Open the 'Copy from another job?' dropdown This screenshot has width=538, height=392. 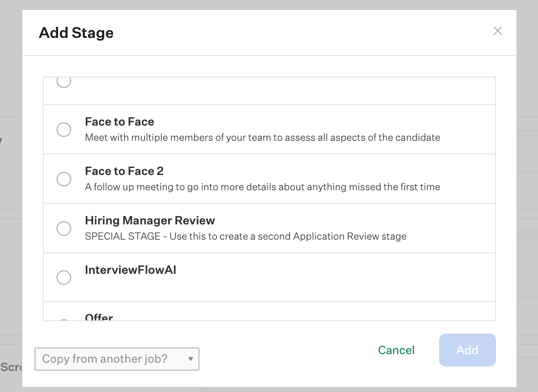tap(111, 359)
